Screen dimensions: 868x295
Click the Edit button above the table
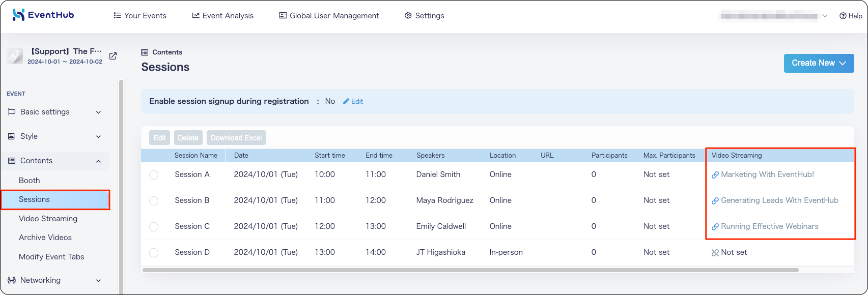pos(159,138)
